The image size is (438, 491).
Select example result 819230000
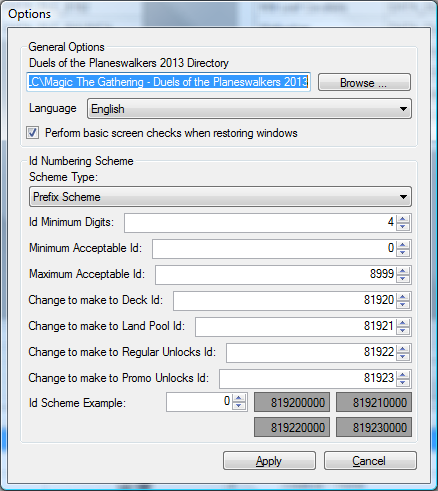click(374, 427)
